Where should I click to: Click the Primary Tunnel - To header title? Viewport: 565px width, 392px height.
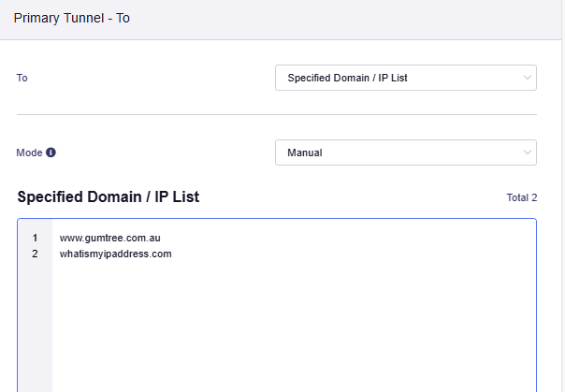[x=72, y=18]
